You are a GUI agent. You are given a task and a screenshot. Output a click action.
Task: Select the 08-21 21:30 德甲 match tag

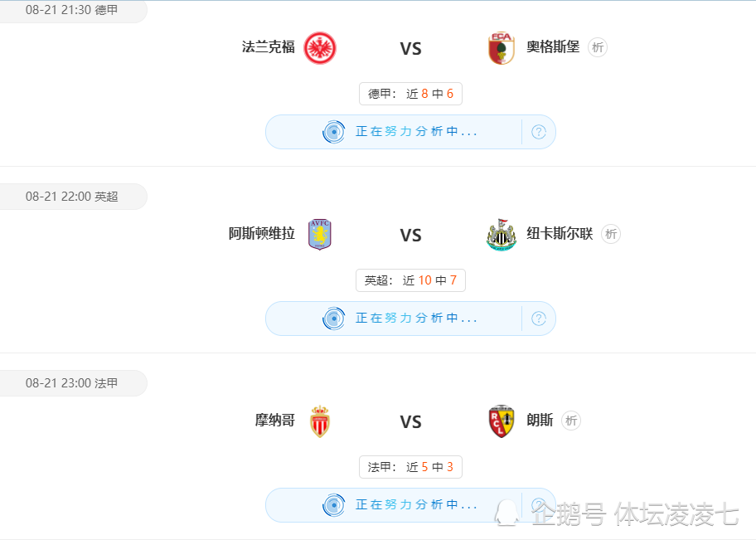pyautogui.click(x=73, y=11)
